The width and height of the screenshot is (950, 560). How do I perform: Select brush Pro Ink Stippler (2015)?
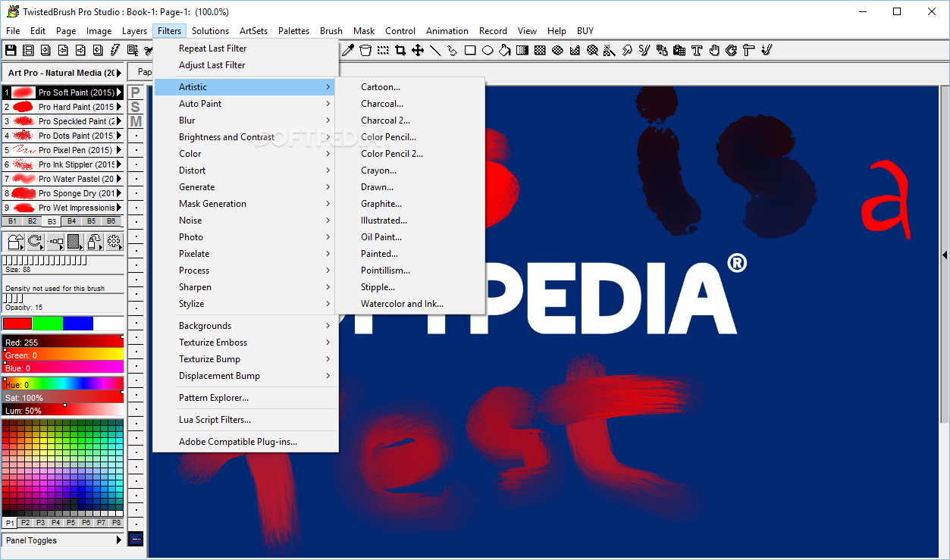pos(63,164)
